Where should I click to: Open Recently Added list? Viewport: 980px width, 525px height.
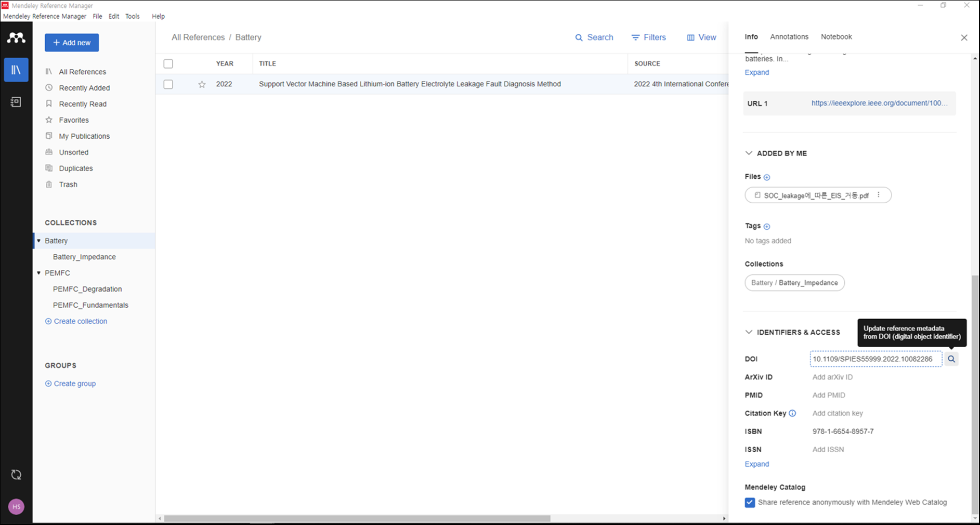tap(84, 88)
